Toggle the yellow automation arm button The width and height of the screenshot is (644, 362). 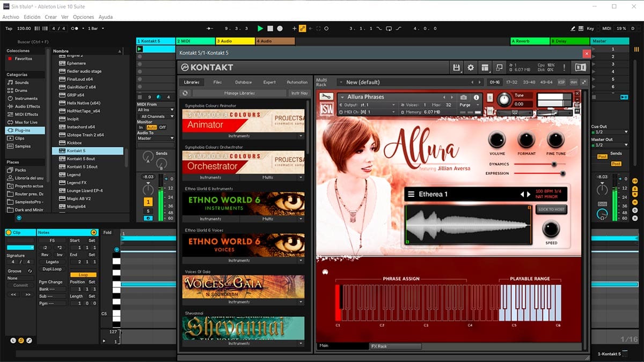click(303, 28)
